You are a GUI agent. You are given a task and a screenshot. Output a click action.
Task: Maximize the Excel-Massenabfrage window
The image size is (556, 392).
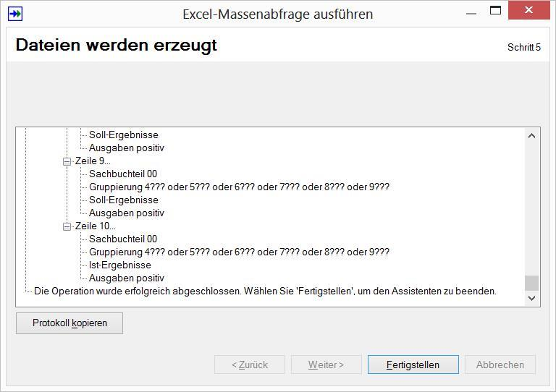[495, 11]
